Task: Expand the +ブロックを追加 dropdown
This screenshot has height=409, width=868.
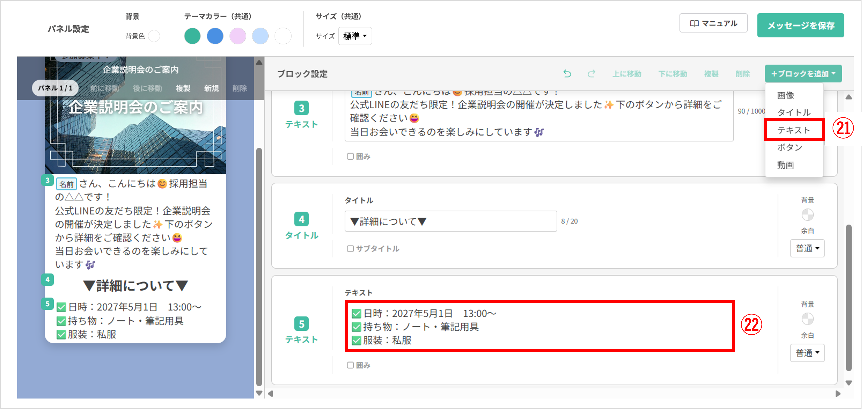Action: click(x=803, y=74)
